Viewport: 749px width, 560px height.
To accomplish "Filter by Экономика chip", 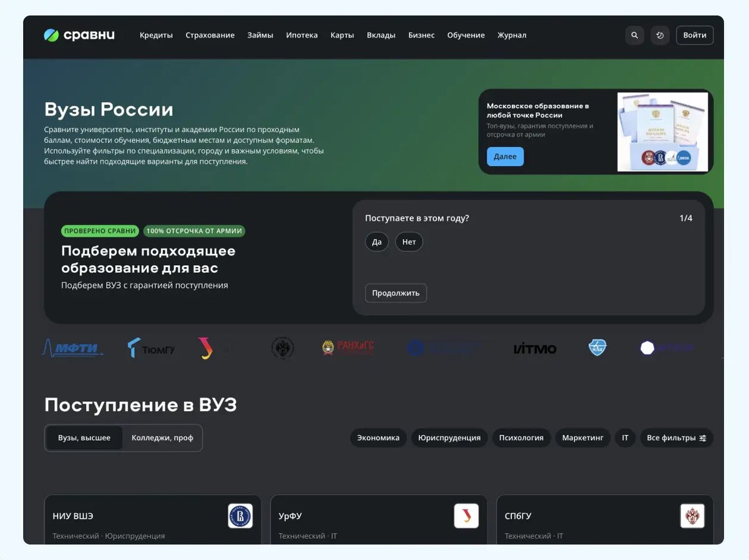I will [x=378, y=438].
